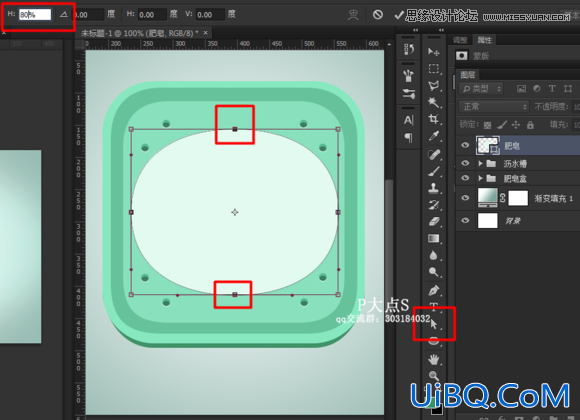
Task: Expand the 沥水槽 group
Action: (480, 163)
